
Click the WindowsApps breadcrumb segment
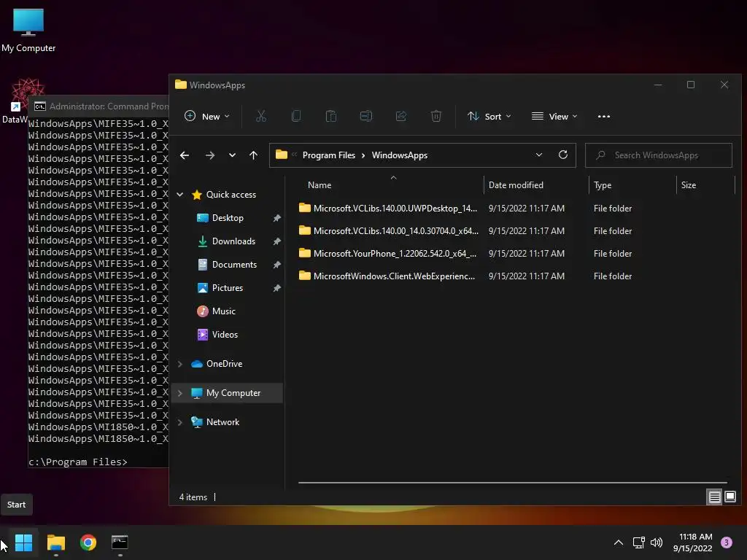pyautogui.click(x=399, y=155)
